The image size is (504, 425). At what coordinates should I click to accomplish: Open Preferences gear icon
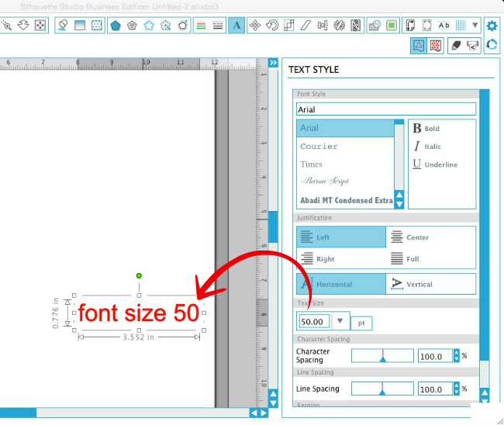[x=492, y=26]
